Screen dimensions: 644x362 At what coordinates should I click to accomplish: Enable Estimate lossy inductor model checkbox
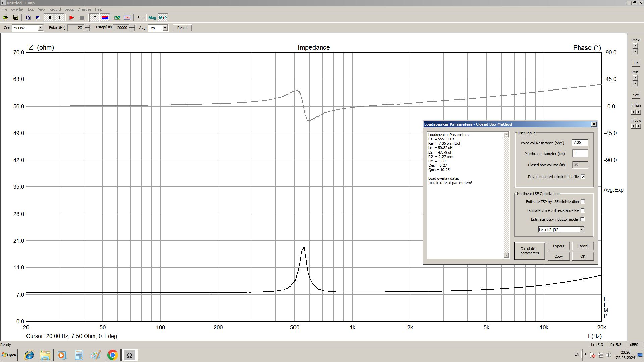pos(583,219)
